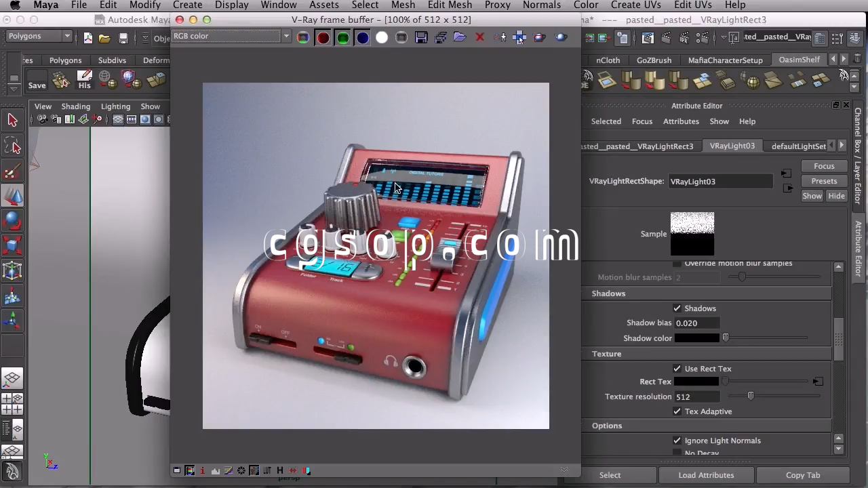Open the Create UVs menu
The height and width of the screenshot is (488, 868).
pyautogui.click(x=635, y=5)
